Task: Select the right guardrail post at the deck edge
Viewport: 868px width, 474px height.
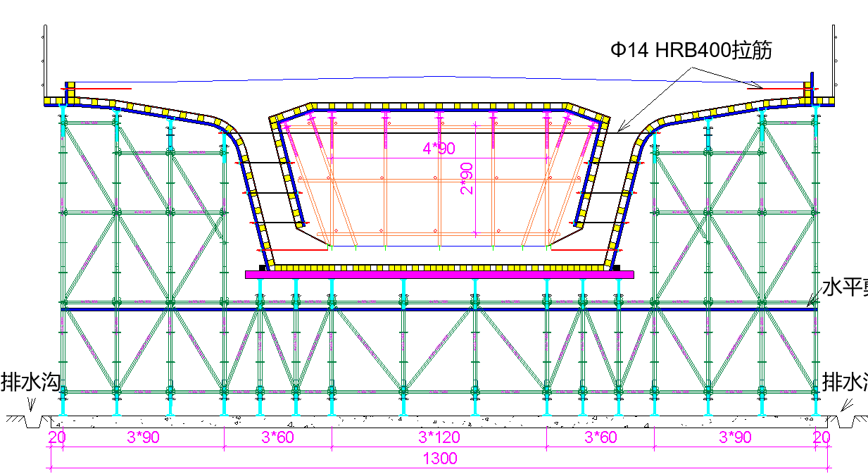Action: click(834, 63)
